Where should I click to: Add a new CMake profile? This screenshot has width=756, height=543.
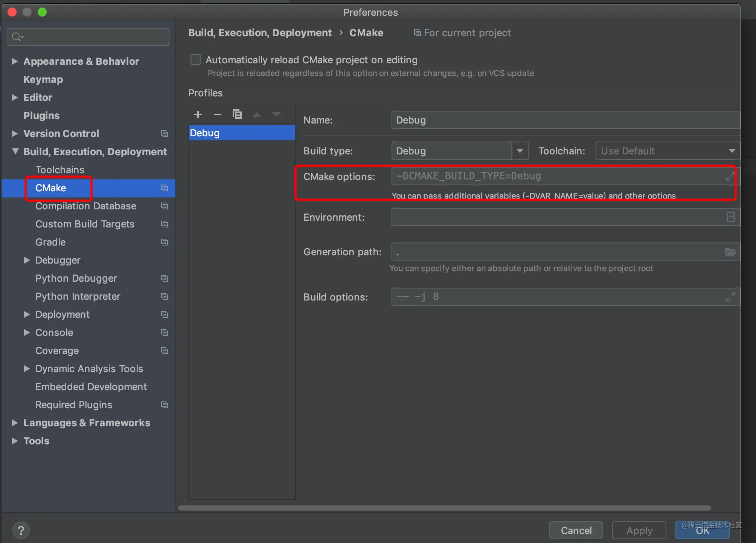[198, 114]
